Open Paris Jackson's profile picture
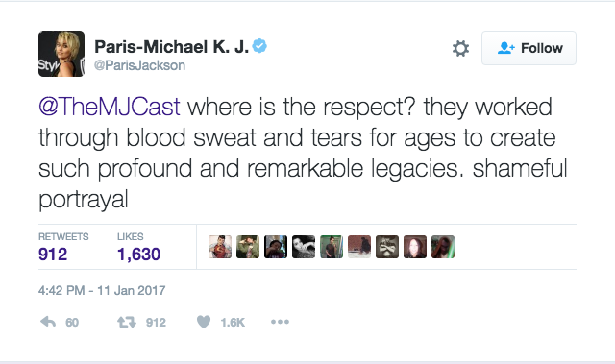The height and width of the screenshot is (364, 615). point(61,54)
